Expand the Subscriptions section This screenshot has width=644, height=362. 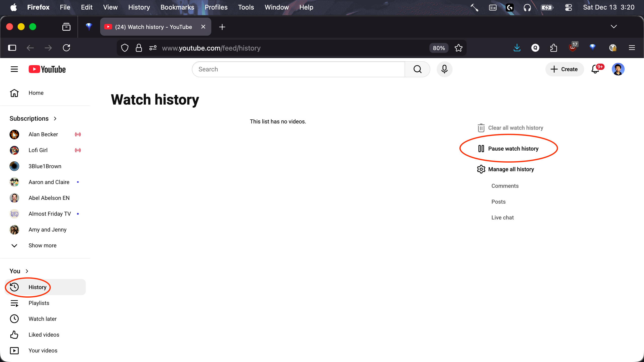coord(29,118)
